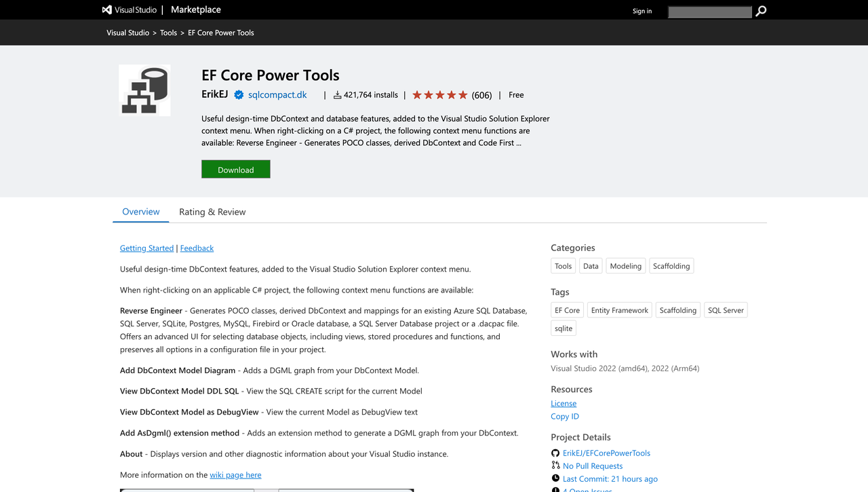868x492 pixels.
Task: Open the Feedback link
Action: point(197,248)
